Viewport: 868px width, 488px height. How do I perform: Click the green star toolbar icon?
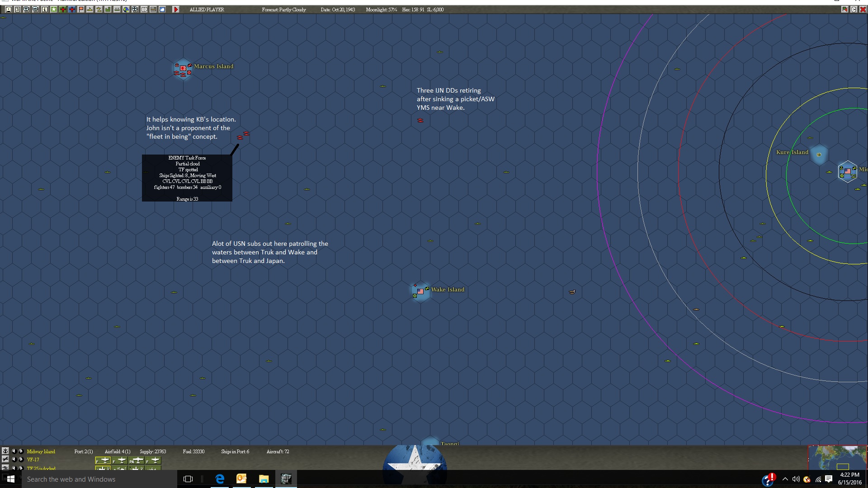(x=54, y=9)
